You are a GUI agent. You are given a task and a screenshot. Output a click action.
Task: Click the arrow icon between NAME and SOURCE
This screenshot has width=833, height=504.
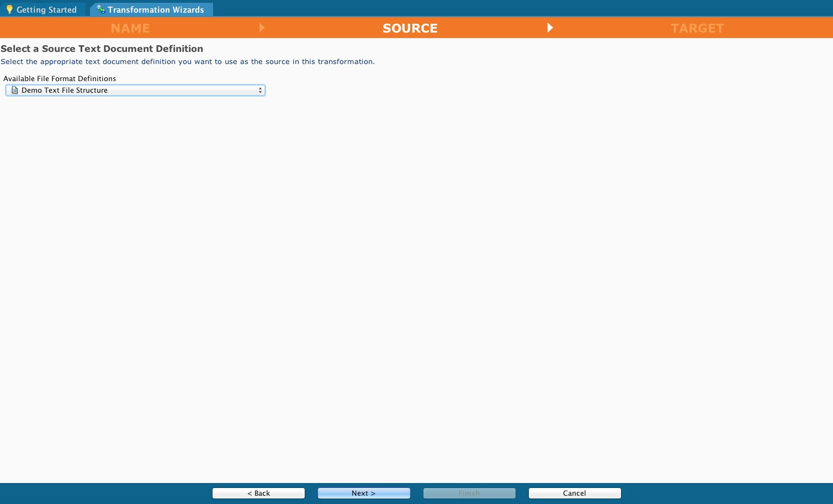pyautogui.click(x=262, y=28)
